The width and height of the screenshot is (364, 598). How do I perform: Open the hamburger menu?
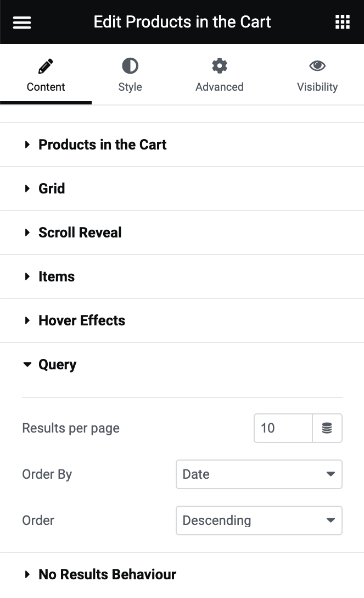21,21
